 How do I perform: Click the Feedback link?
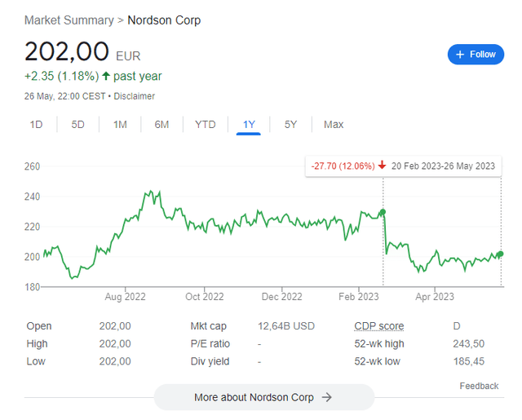[479, 386]
